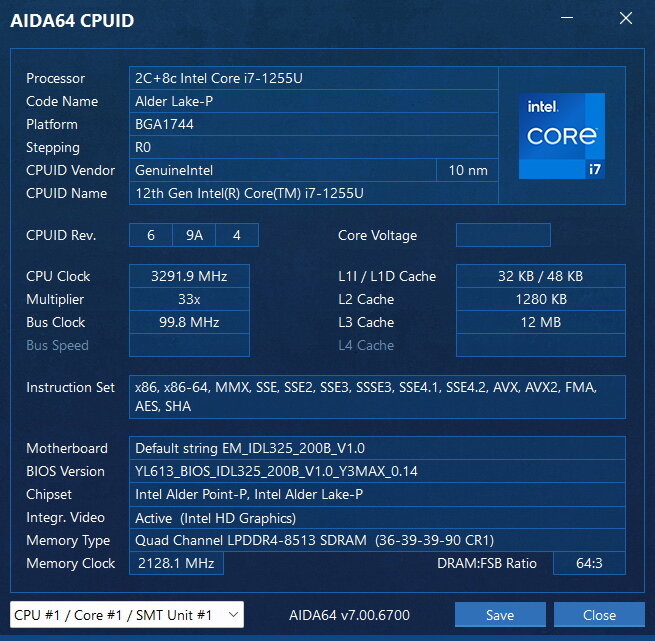Click the 32 KB / 48 KB cache value

coord(541,276)
